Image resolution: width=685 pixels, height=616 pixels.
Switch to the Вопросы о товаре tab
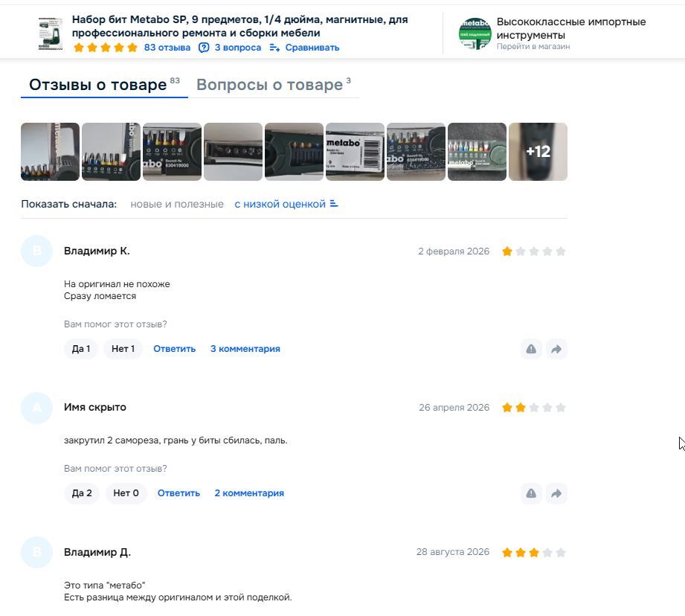pyautogui.click(x=274, y=85)
